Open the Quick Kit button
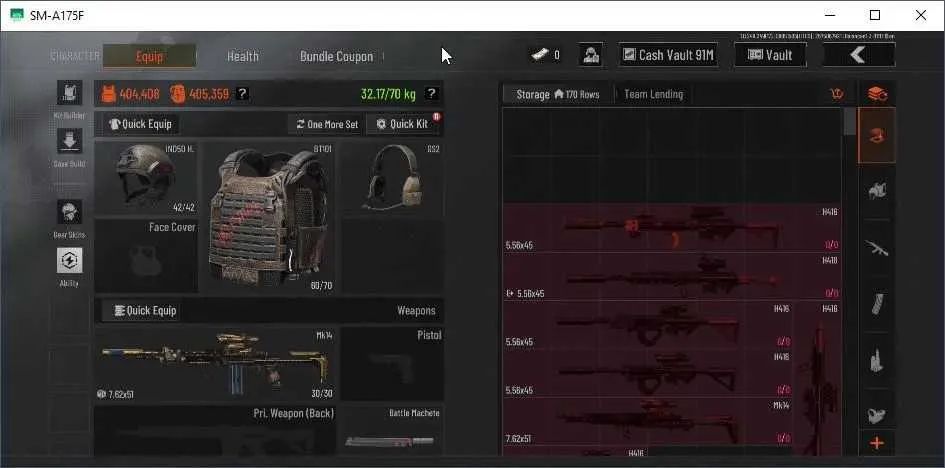This screenshot has width=945, height=468. 403,124
